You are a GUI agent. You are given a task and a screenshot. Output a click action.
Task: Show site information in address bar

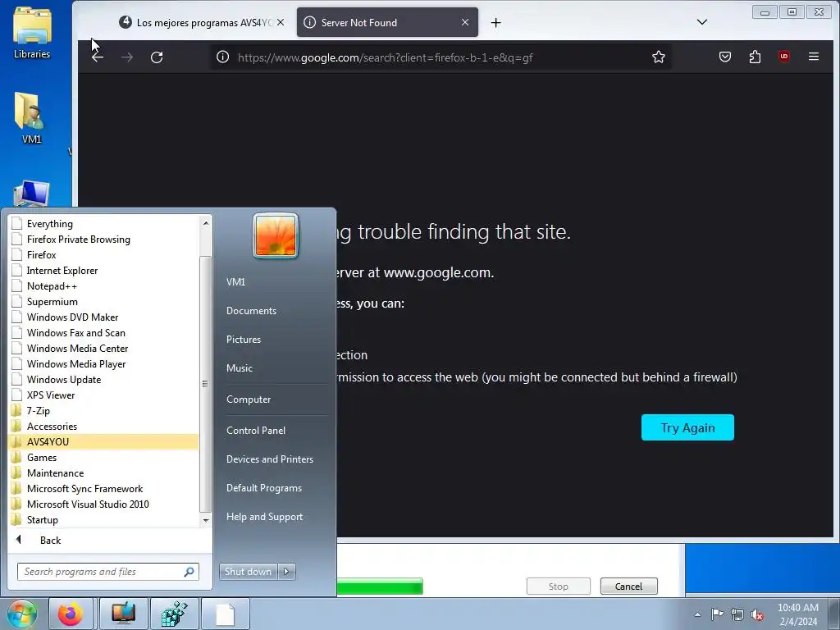223,57
